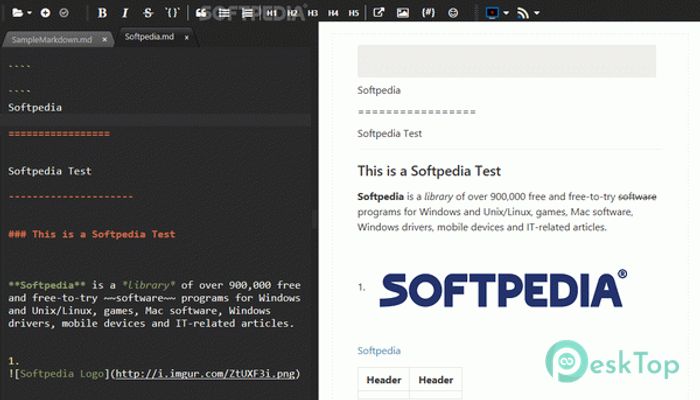Insert a bulleted list
Screen dimensions: 700x400
click(224, 13)
